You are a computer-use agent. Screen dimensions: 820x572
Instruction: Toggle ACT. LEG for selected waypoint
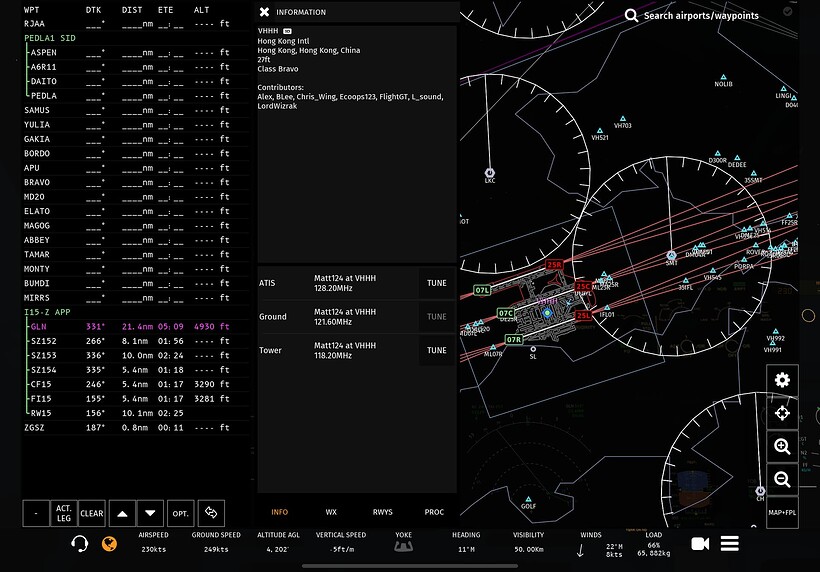coord(63,513)
